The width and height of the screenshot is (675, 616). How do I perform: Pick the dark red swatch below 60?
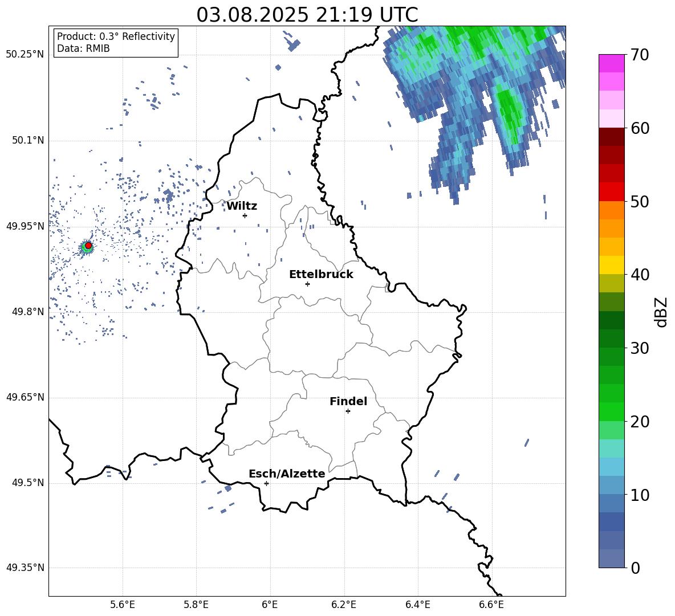612,137
